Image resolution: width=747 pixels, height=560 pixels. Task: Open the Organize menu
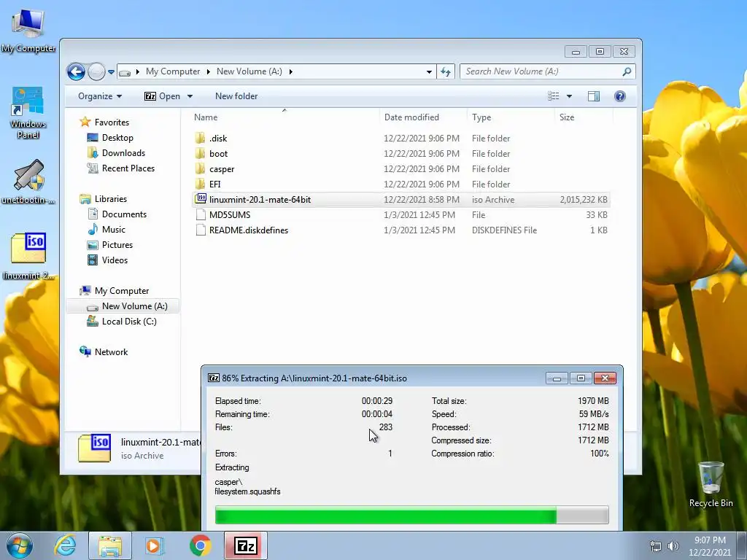pos(100,96)
